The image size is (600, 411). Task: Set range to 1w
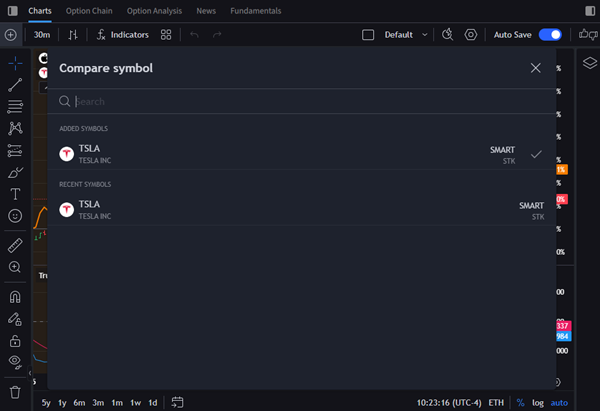pos(135,403)
